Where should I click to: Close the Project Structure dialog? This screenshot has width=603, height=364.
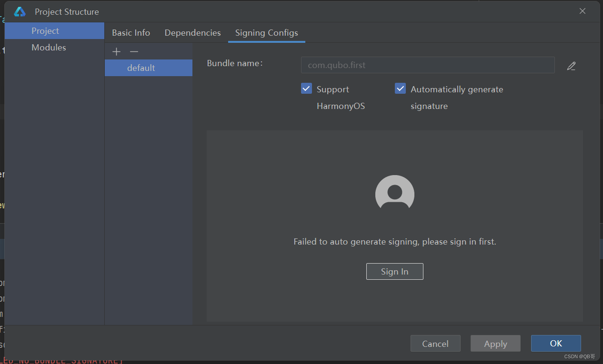(582, 10)
